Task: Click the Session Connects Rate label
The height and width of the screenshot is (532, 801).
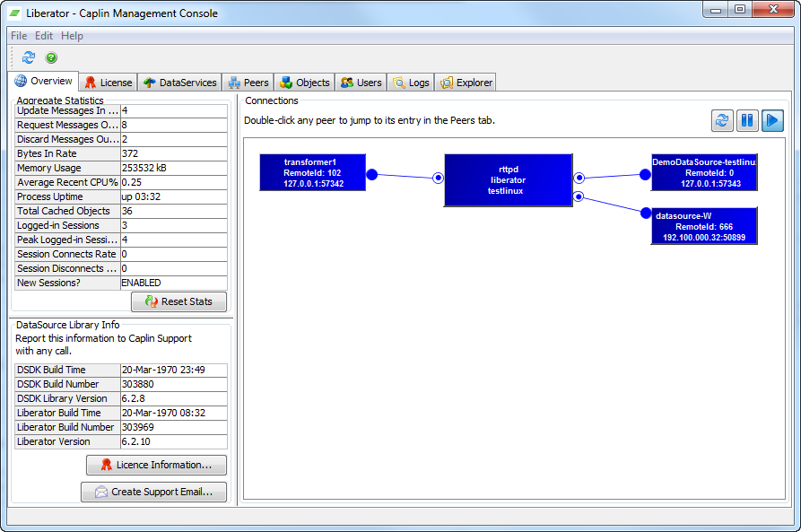Action: [68, 254]
